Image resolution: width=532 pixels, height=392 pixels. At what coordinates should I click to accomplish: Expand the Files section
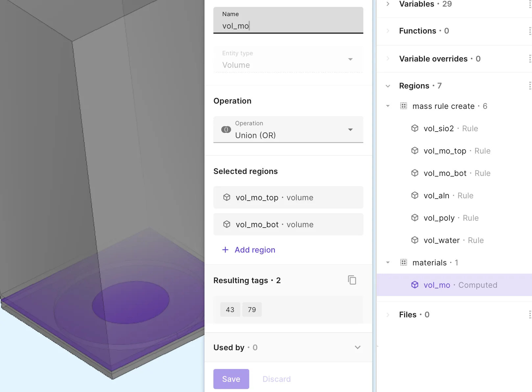[x=388, y=315]
